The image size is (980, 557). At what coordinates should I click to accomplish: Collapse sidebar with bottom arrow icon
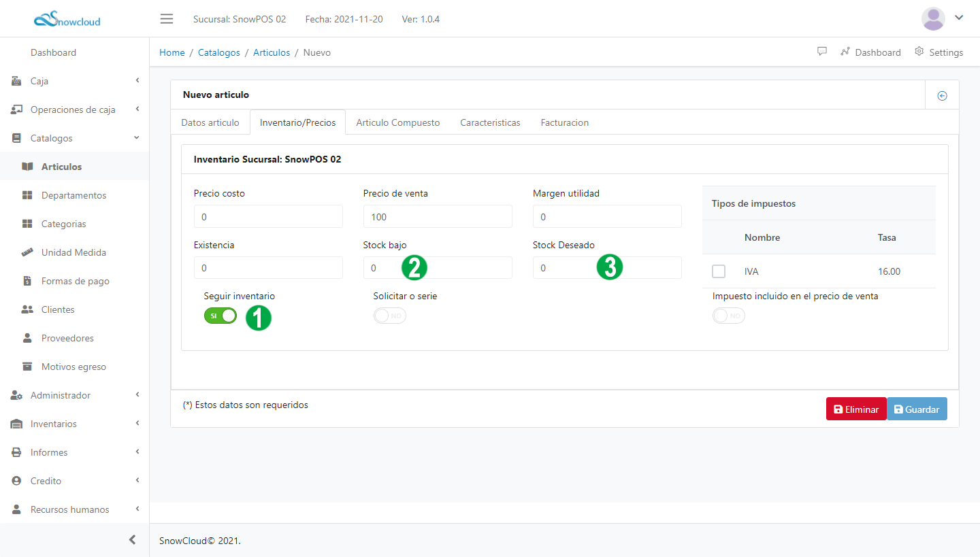pyautogui.click(x=133, y=540)
